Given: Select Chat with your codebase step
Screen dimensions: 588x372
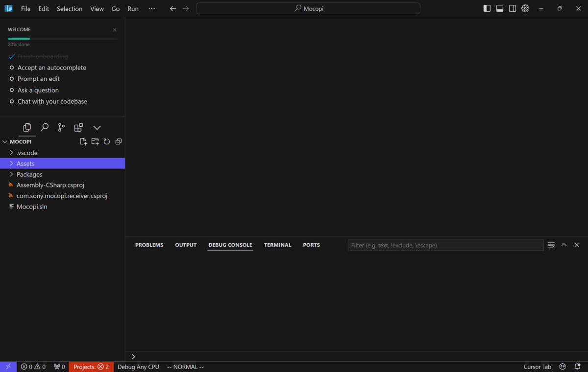Looking at the screenshot, I should pyautogui.click(x=52, y=101).
